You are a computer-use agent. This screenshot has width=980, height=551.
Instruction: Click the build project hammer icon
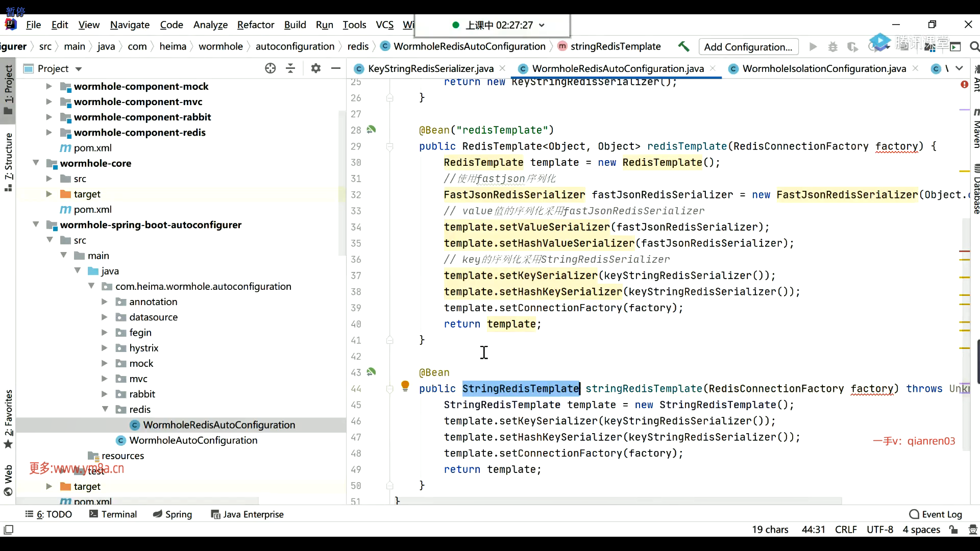683,46
